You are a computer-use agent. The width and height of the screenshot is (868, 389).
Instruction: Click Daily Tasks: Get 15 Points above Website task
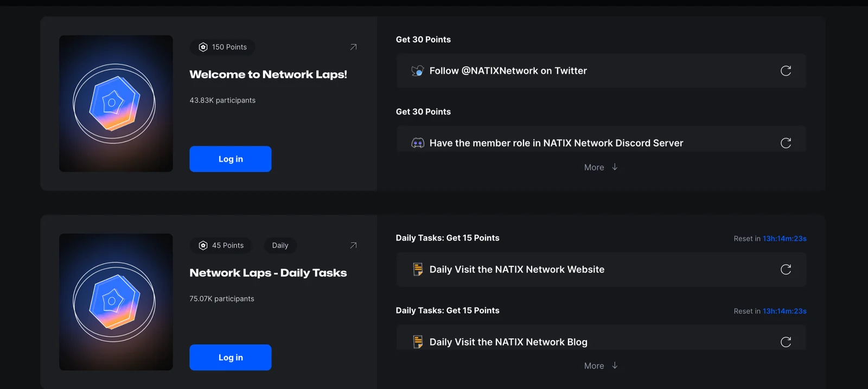[x=448, y=238]
